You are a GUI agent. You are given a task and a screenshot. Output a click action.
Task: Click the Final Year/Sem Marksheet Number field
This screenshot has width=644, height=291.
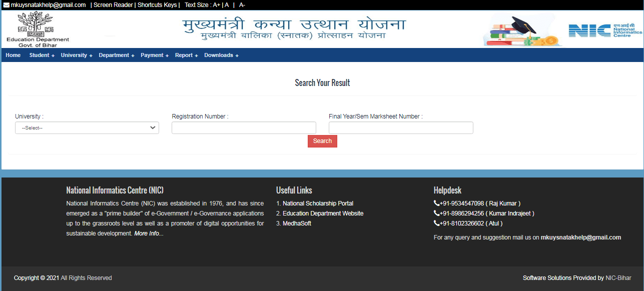[x=400, y=128]
